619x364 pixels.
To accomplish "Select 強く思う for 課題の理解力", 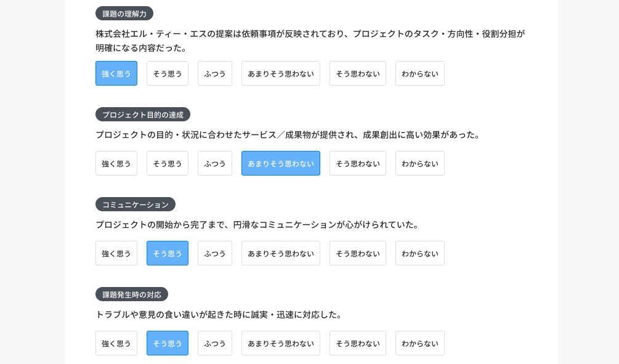I will point(116,73).
